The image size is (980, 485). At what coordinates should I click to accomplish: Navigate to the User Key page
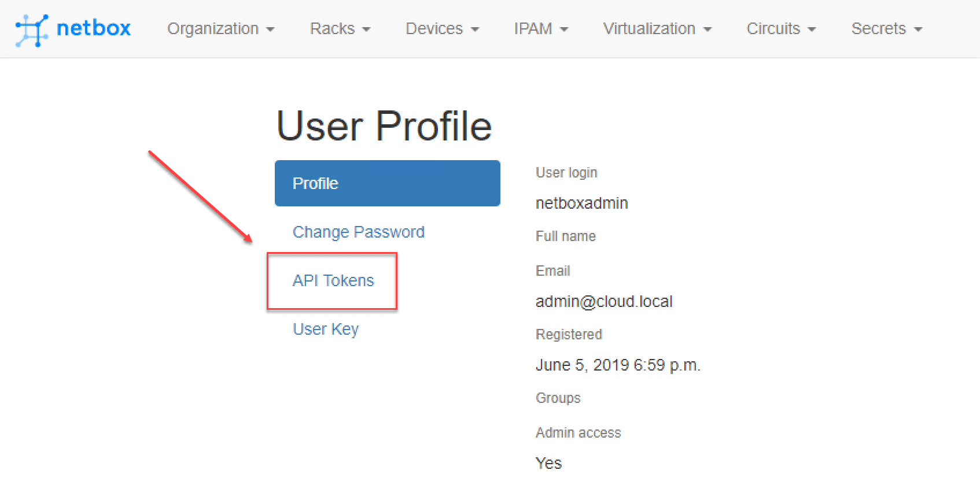coord(326,329)
